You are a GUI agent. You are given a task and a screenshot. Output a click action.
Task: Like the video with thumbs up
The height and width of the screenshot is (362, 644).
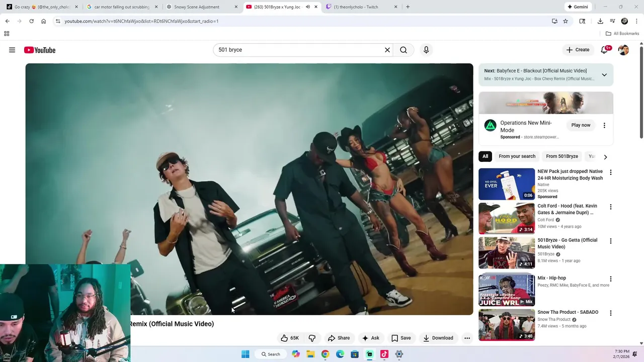point(290,338)
